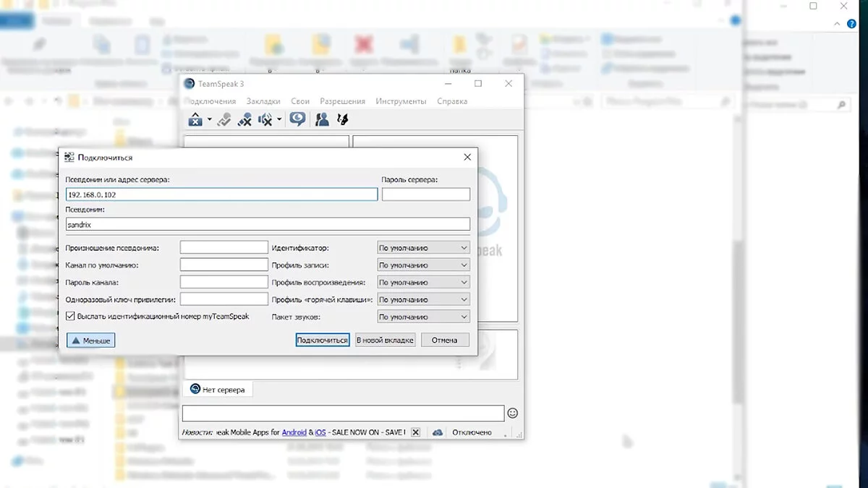Open the Идентификатор dropdown
This screenshot has width=868, height=488.
(x=423, y=248)
